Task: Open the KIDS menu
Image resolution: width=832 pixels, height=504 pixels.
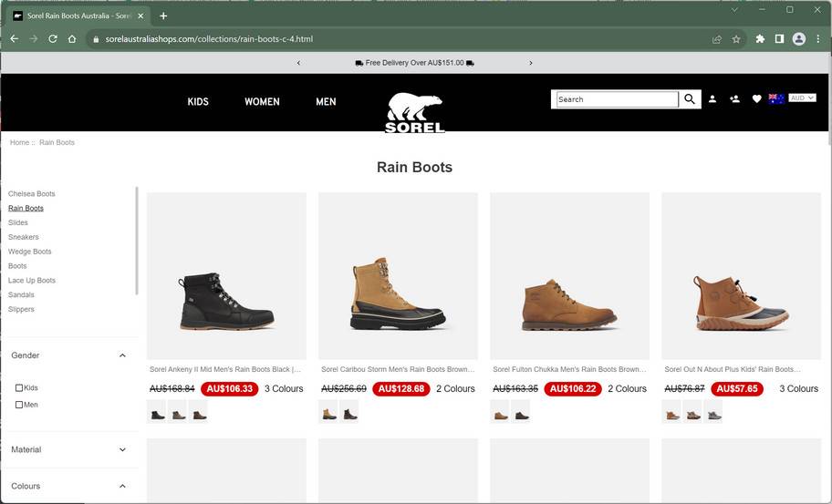Action: click(x=198, y=102)
